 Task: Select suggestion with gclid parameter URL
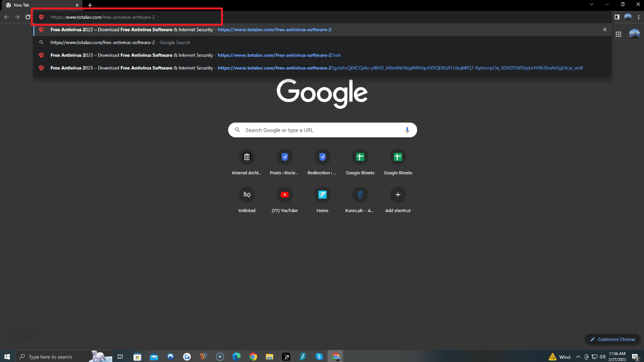point(322,68)
